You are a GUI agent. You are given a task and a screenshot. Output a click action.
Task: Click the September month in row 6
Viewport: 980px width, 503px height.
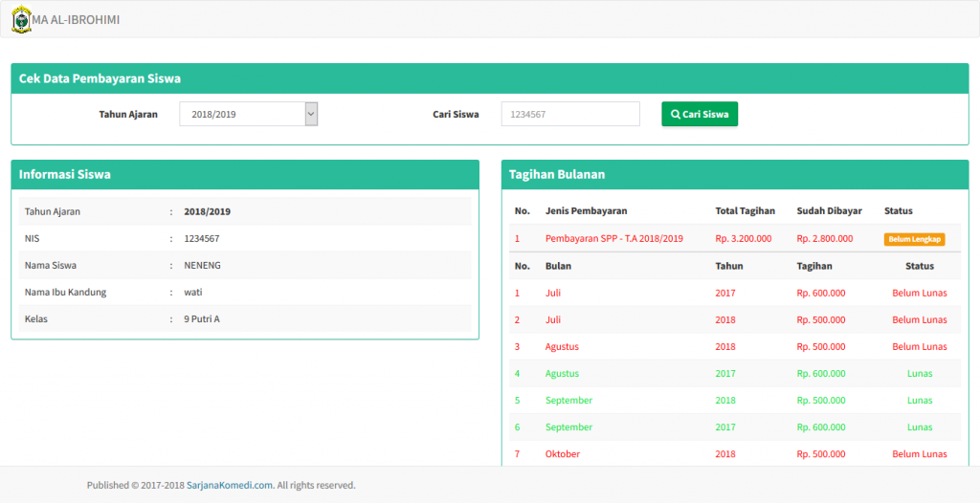[568, 427]
